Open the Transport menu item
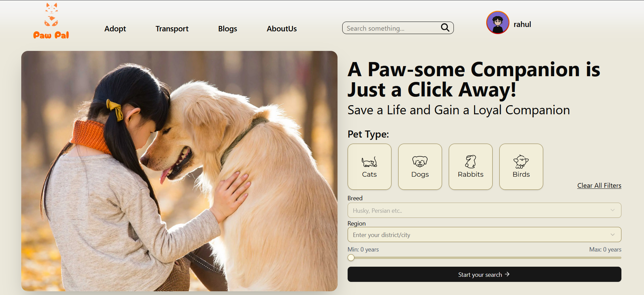644x295 pixels. point(172,29)
